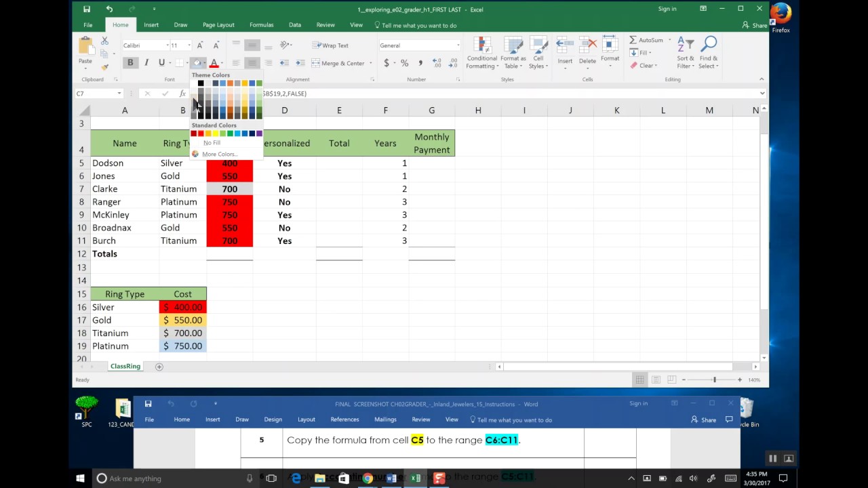Click the AutoSum sigma icon
Viewport: 868px width, 488px height.
coord(633,40)
